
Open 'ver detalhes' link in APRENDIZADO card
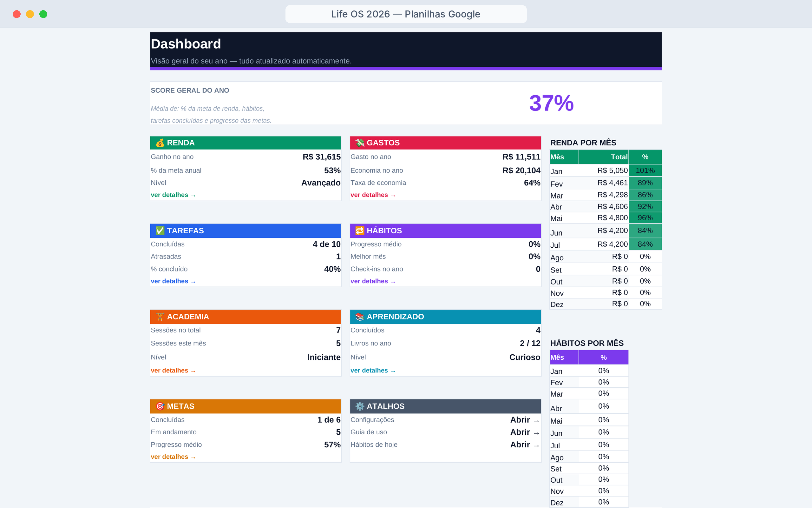click(x=373, y=371)
